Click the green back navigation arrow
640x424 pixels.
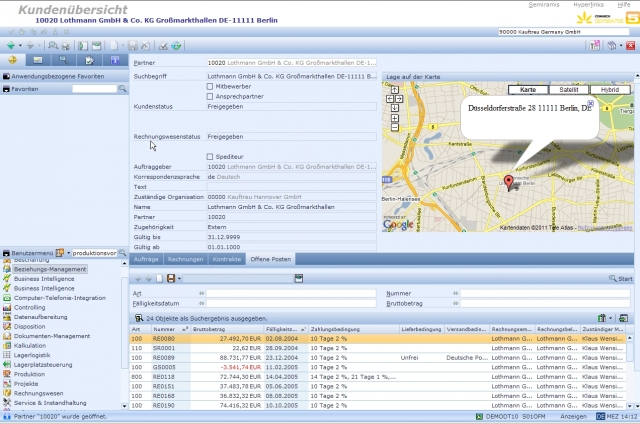tap(10, 45)
